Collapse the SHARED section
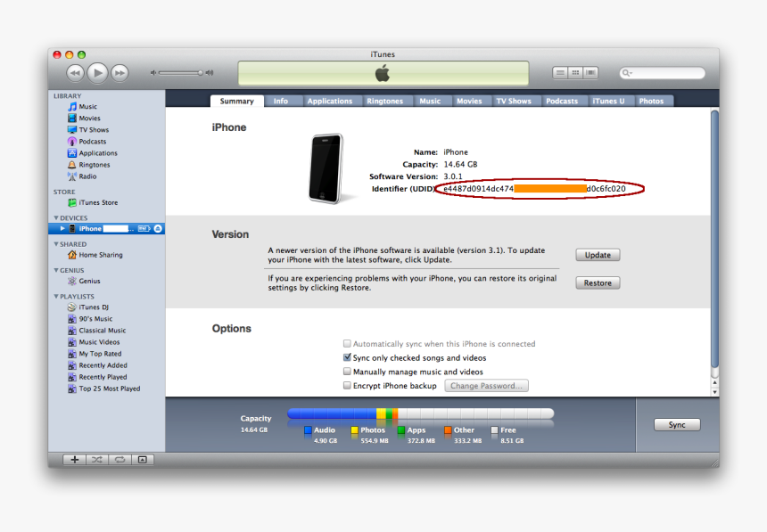767x532 pixels. [x=56, y=244]
